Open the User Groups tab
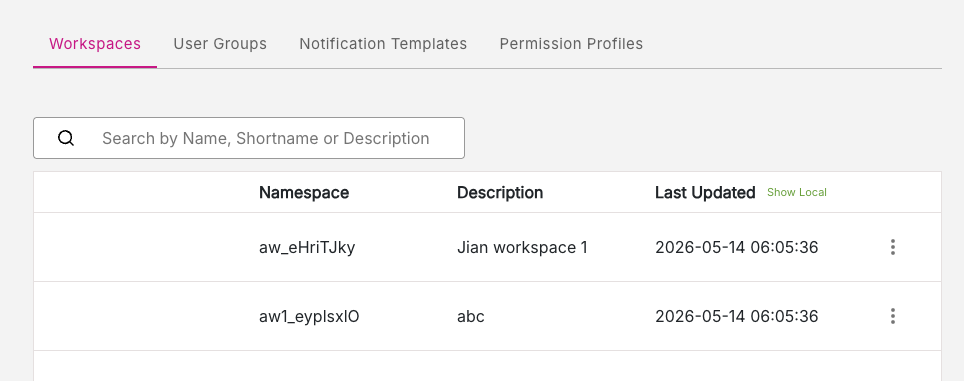 [220, 44]
